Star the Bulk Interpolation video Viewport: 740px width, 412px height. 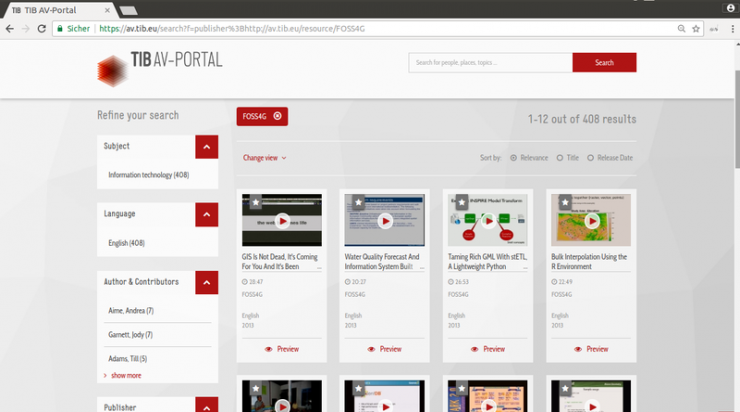coord(565,202)
